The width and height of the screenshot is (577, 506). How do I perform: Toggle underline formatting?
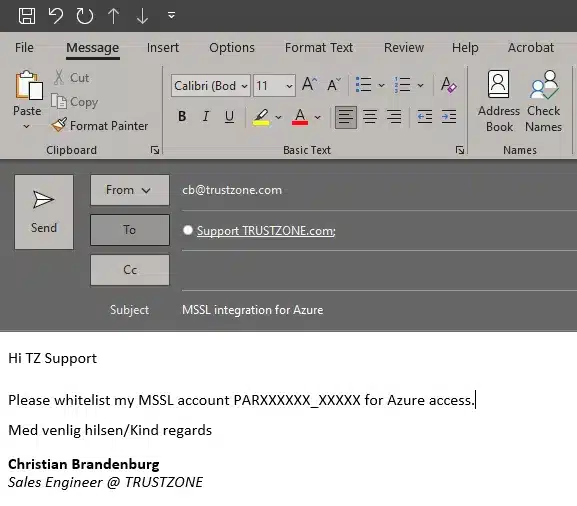(229, 116)
